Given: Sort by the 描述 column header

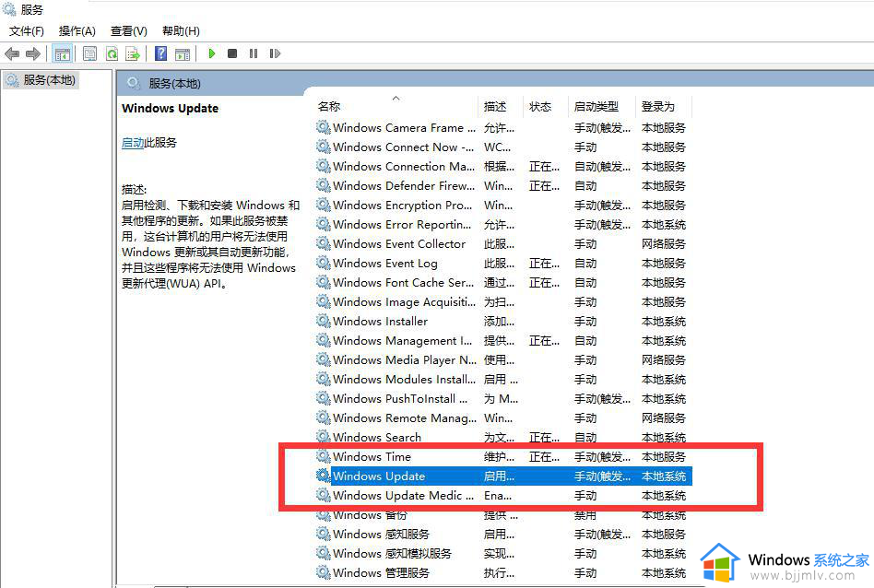Looking at the screenshot, I should 495,107.
